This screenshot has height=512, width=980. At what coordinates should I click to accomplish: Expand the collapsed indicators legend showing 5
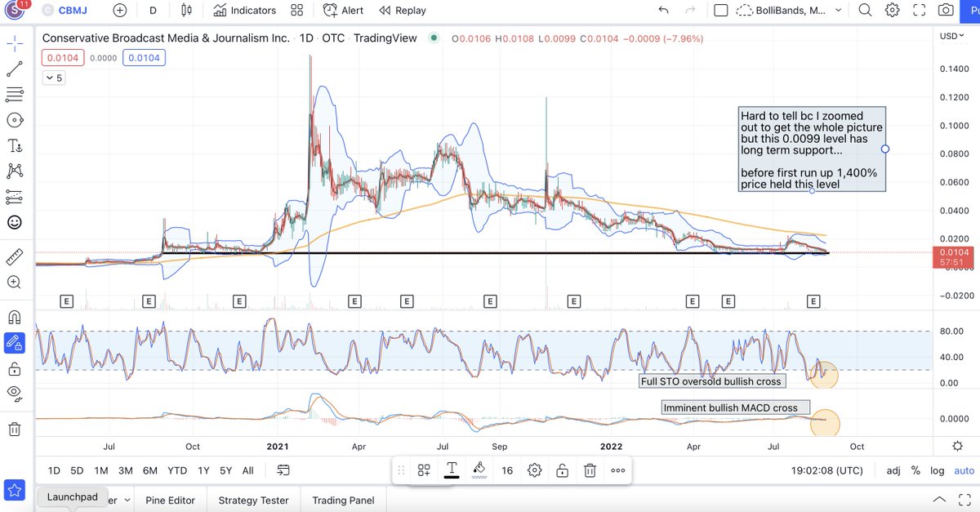pos(54,78)
